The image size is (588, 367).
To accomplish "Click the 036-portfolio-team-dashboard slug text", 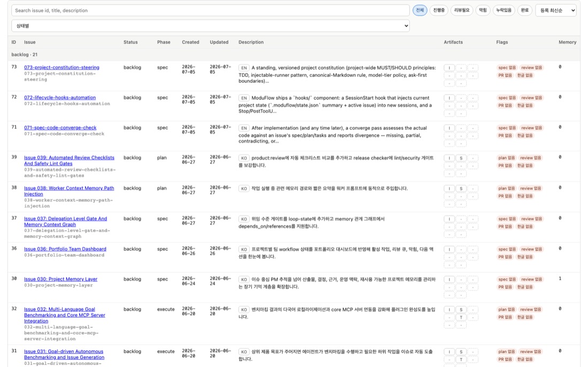I will click(x=64, y=255).
